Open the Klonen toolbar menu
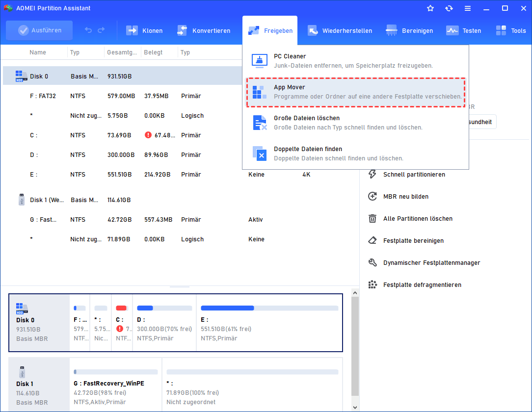The width and height of the screenshot is (532, 412). point(144,30)
